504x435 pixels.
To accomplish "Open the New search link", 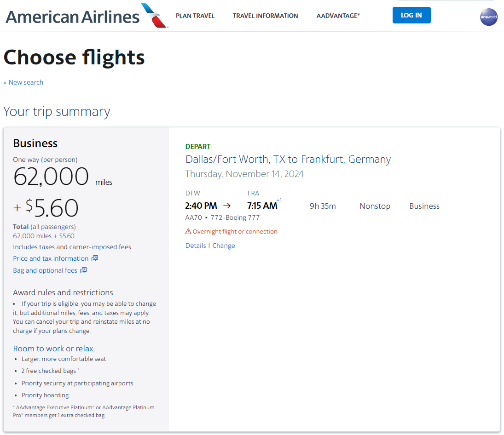I will 23,82.
